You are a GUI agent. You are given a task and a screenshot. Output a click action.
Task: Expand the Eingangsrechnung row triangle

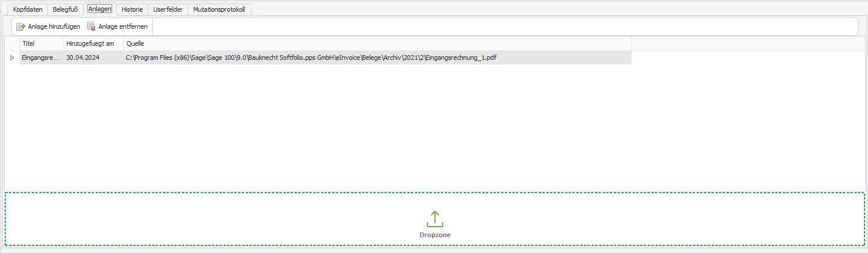point(12,58)
